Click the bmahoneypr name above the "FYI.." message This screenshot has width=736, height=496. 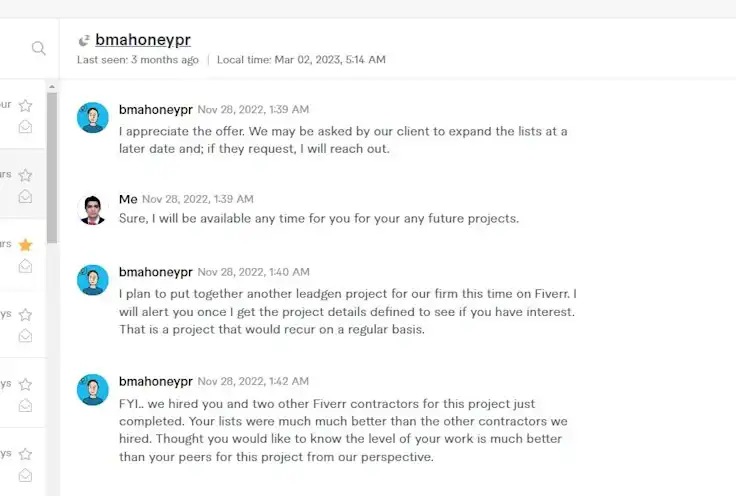[x=155, y=381]
